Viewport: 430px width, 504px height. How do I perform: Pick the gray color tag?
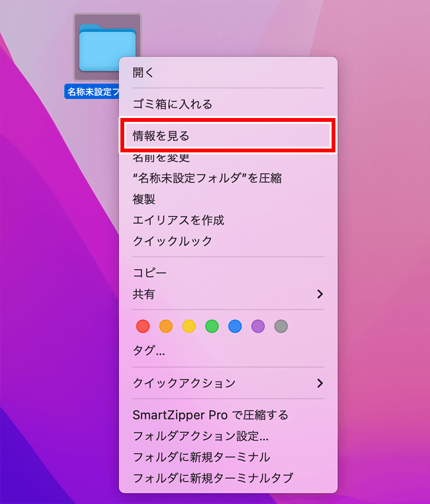(x=280, y=327)
